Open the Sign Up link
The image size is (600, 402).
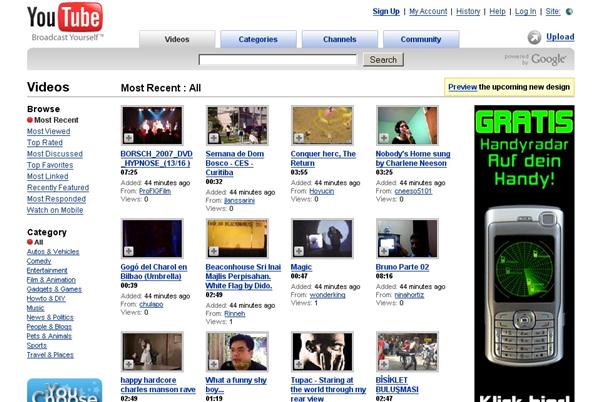[386, 11]
